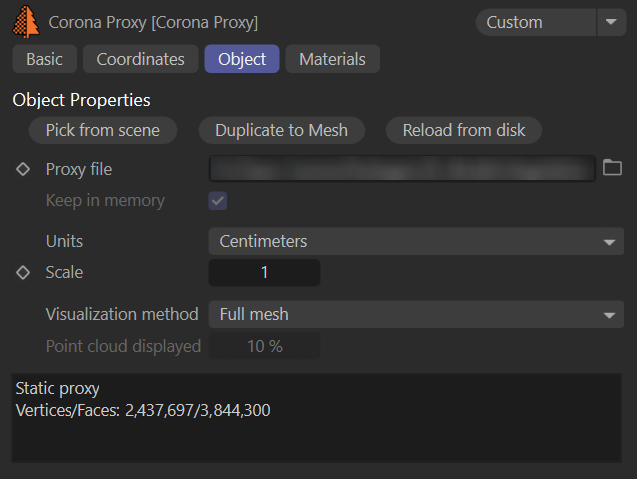Click the keyframe diamond next to Scale
The width and height of the screenshot is (637, 479).
tap(23, 272)
